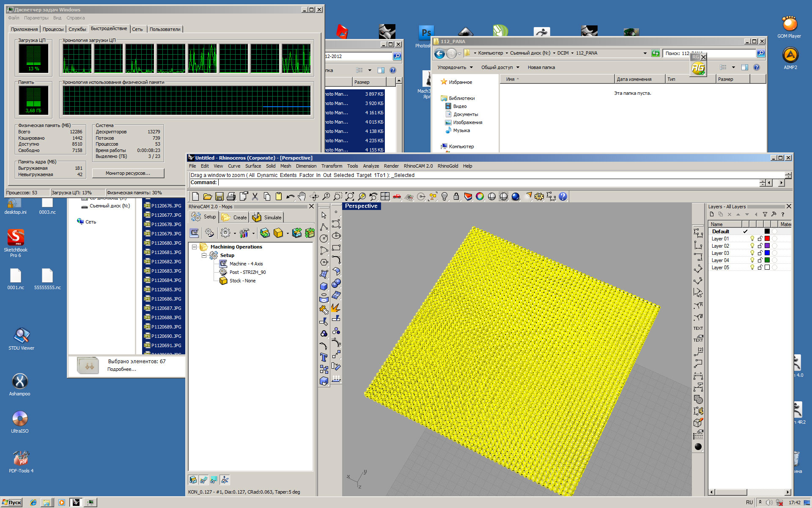The image size is (812, 508).
Task: Click the Zoom Extents toolbar icon
Action: pyautogui.click(x=350, y=196)
